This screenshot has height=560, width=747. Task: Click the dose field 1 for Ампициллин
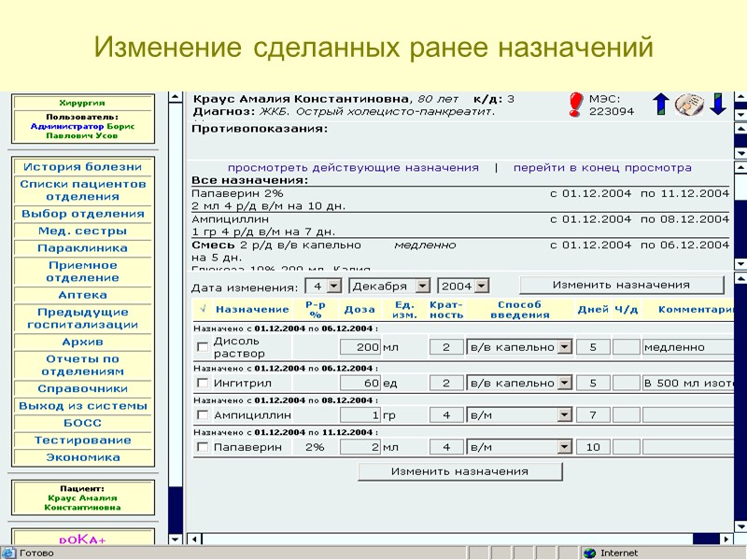coord(360,414)
